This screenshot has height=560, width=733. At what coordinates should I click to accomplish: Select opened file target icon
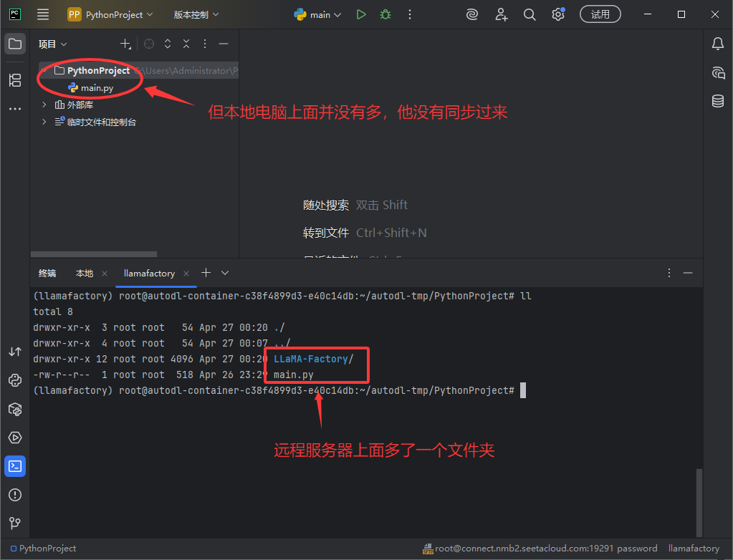[149, 44]
